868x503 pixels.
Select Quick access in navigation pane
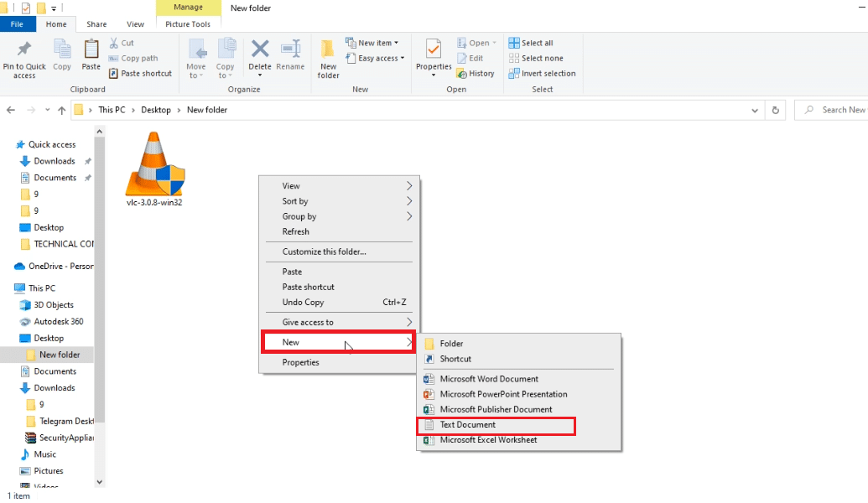(51, 144)
